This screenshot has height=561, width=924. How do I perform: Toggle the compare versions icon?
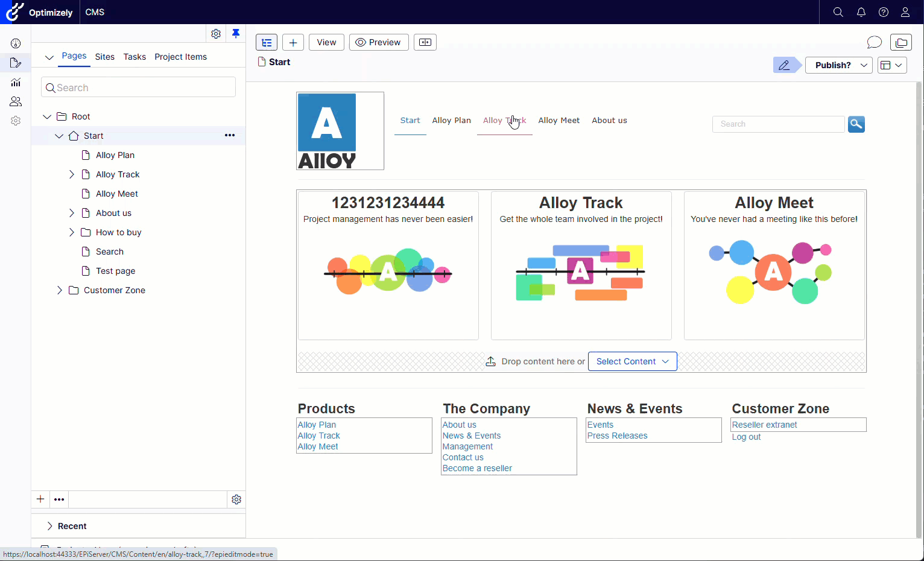click(425, 42)
